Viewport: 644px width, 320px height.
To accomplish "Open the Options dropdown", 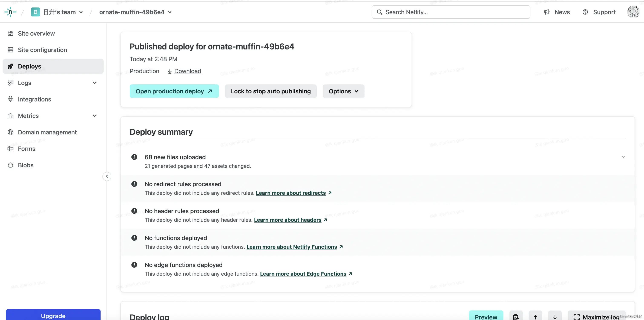I will (x=343, y=91).
